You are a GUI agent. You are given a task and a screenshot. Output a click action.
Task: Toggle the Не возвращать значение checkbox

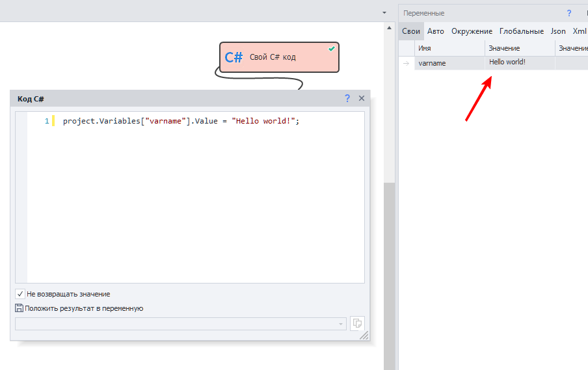(x=20, y=294)
